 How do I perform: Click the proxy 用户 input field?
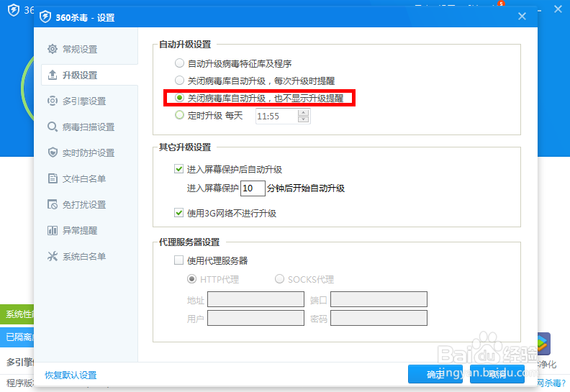point(255,318)
